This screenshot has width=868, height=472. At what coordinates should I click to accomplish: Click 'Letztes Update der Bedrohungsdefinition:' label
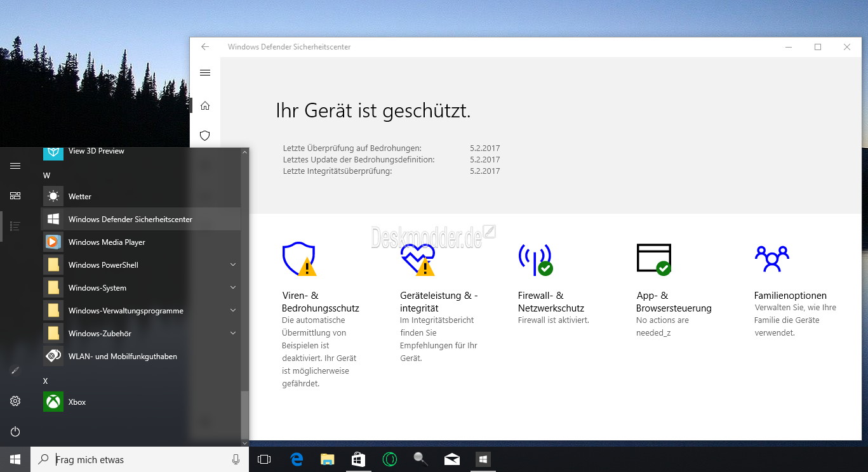[x=359, y=159]
